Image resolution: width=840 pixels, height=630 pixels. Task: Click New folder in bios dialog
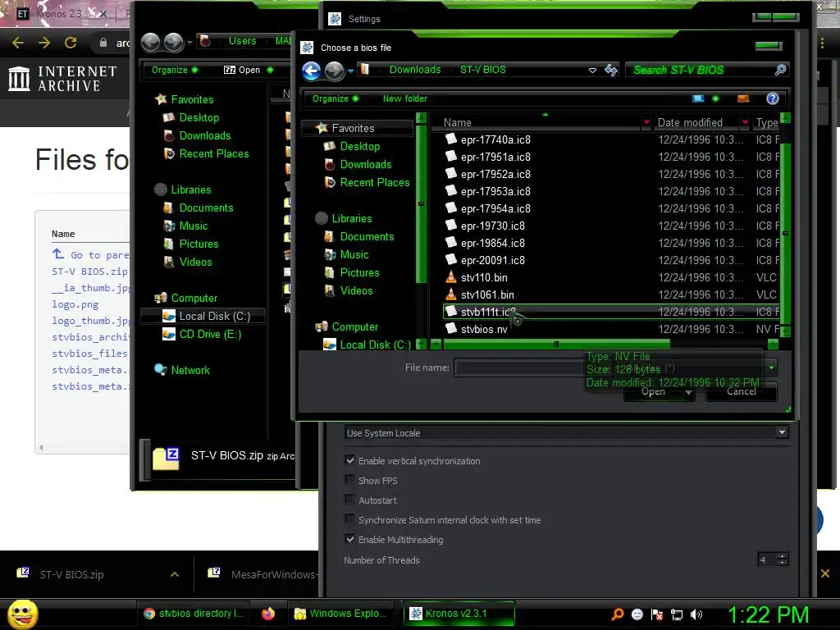(x=405, y=98)
